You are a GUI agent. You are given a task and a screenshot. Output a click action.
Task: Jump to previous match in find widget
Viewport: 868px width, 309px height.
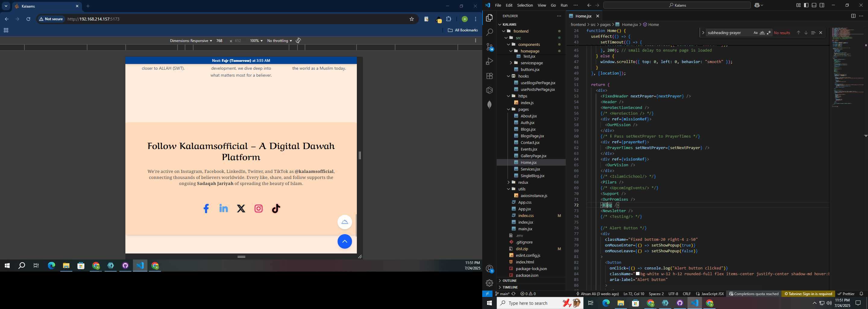798,33
